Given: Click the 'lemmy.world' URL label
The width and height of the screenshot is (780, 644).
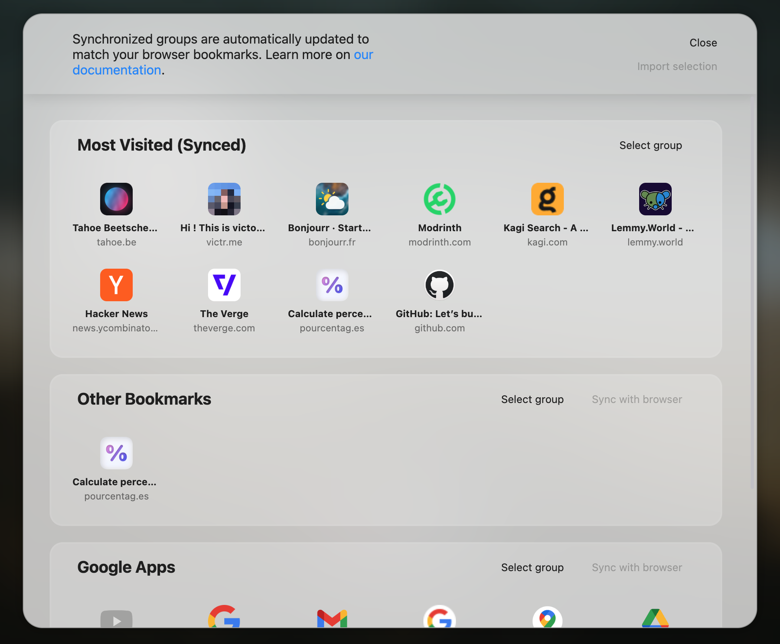Looking at the screenshot, I should pos(655,242).
